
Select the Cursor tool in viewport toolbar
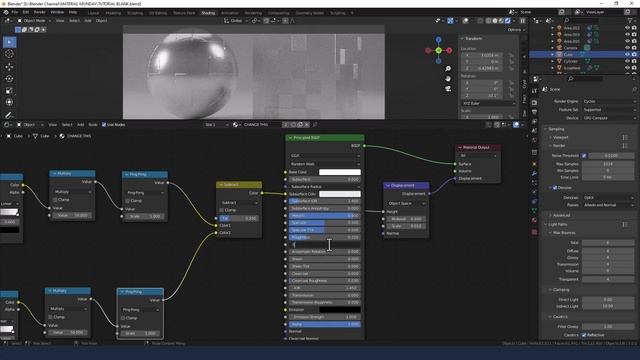point(9,54)
